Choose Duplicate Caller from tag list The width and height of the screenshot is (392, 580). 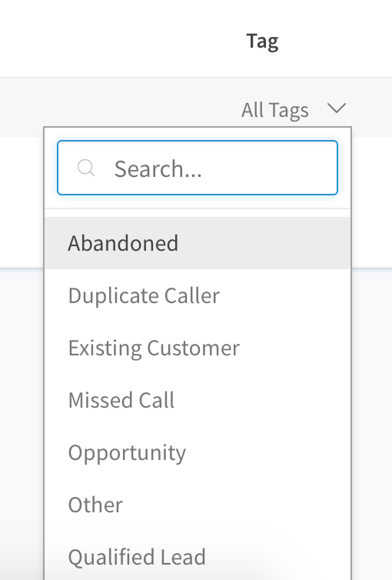pos(198,295)
